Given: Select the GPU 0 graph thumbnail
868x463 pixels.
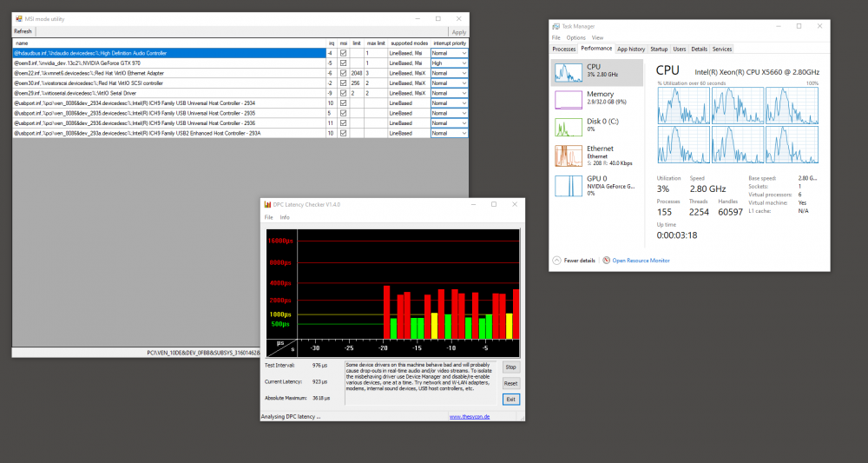Looking at the screenshot, I should click(568, 186).
